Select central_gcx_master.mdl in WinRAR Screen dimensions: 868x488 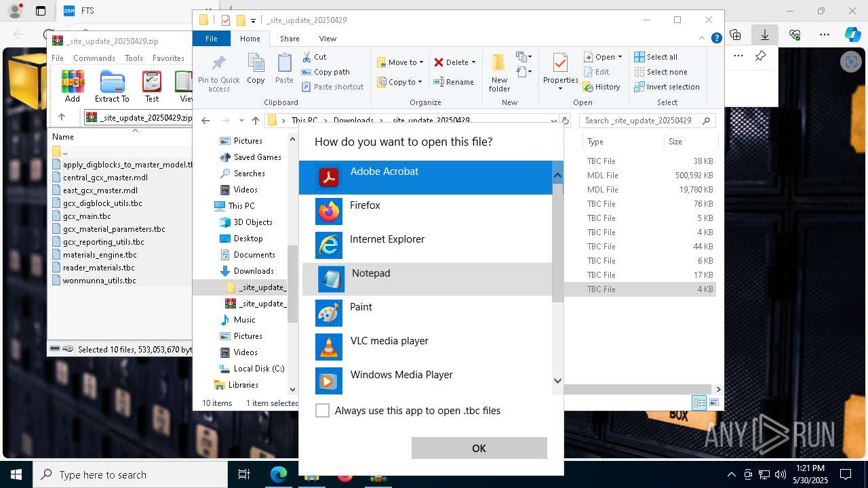tap(105, 178)
